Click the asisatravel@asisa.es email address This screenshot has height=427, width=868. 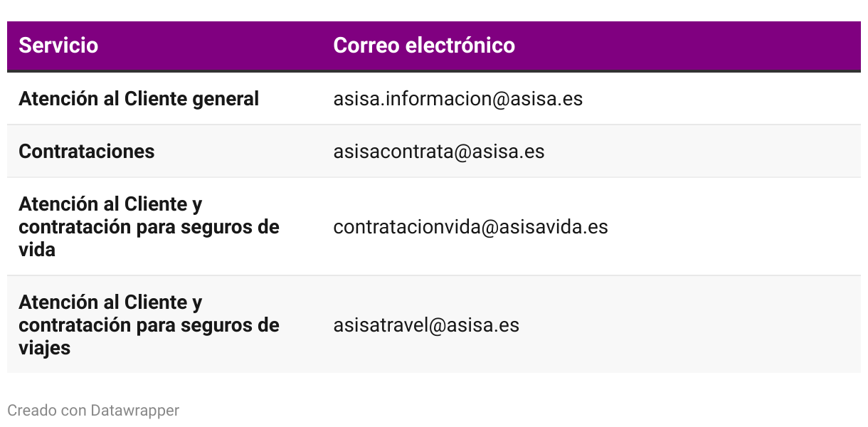coord(426,325)
